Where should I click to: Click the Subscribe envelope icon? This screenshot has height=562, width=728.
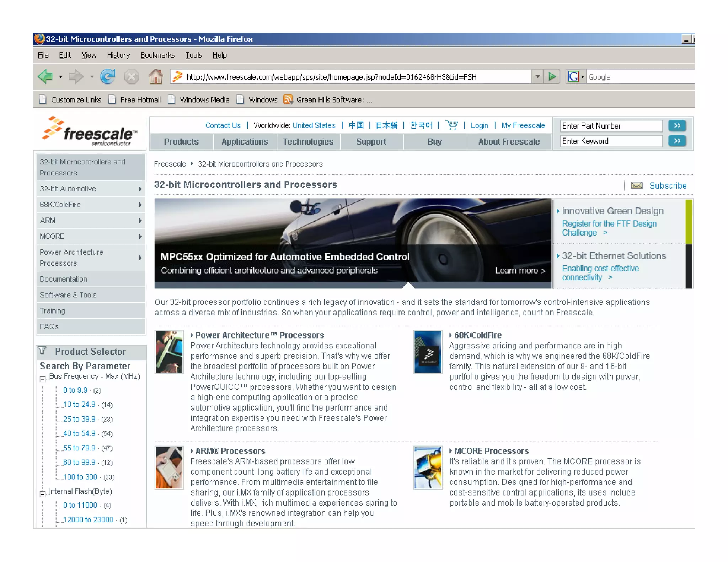pyautogui.click(x=637, y=185)
